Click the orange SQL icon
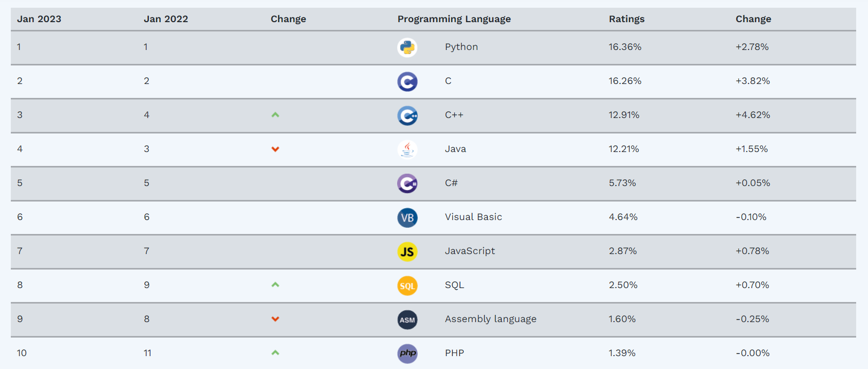 407,286
